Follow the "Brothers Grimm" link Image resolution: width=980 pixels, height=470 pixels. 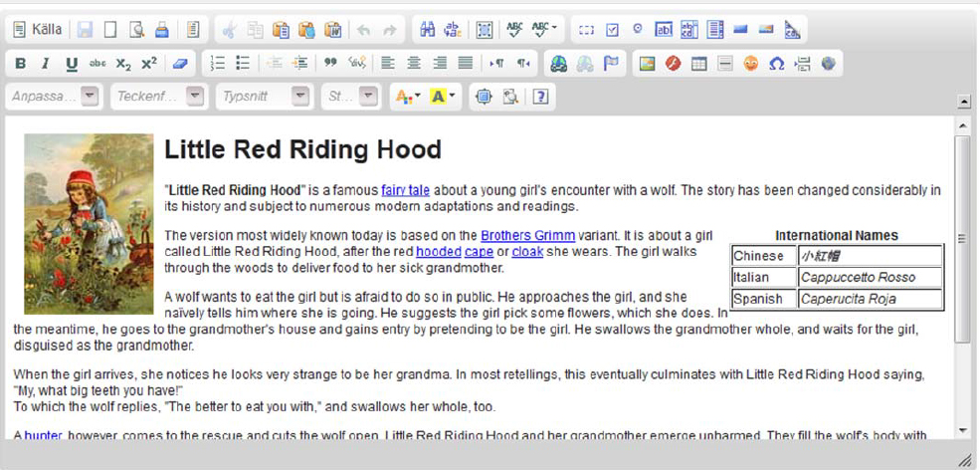pos(527,235)
